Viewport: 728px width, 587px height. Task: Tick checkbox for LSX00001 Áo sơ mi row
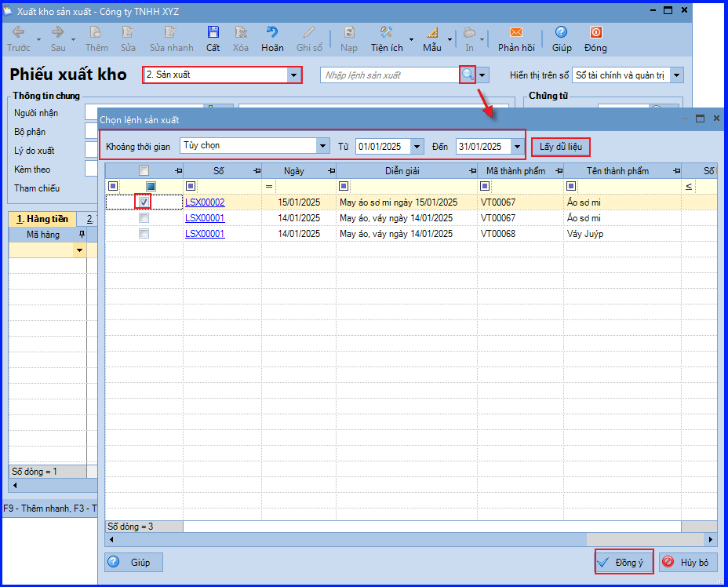144,218
